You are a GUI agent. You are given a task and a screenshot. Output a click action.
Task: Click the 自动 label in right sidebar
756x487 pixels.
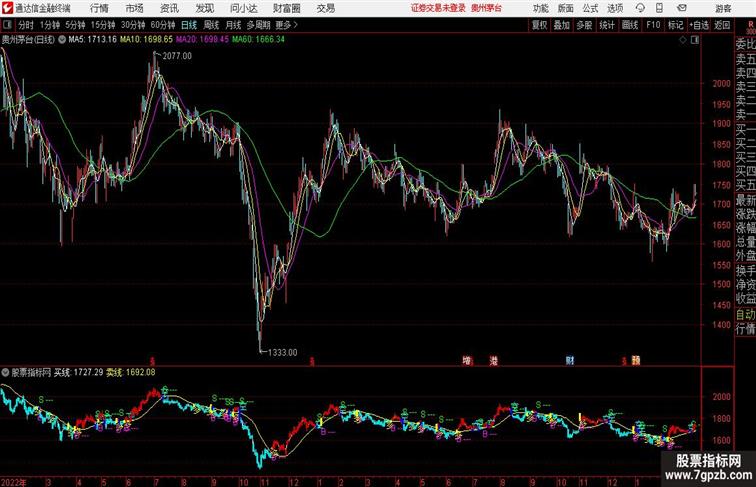click(x=745, y=314)
